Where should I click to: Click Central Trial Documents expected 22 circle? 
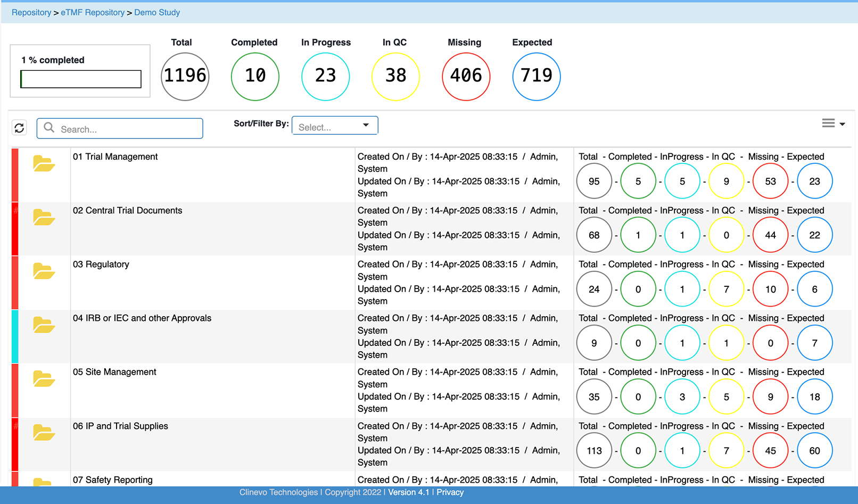pos(815,235)
